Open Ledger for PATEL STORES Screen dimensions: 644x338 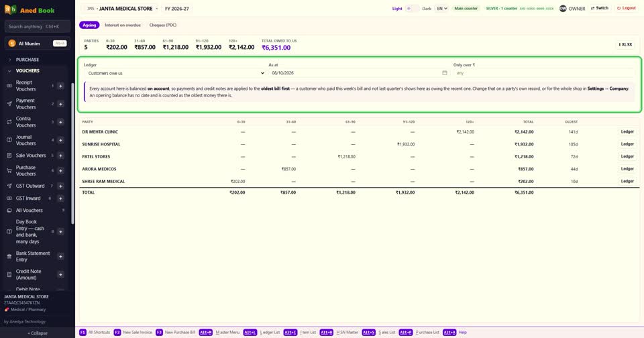coord(627,156)
